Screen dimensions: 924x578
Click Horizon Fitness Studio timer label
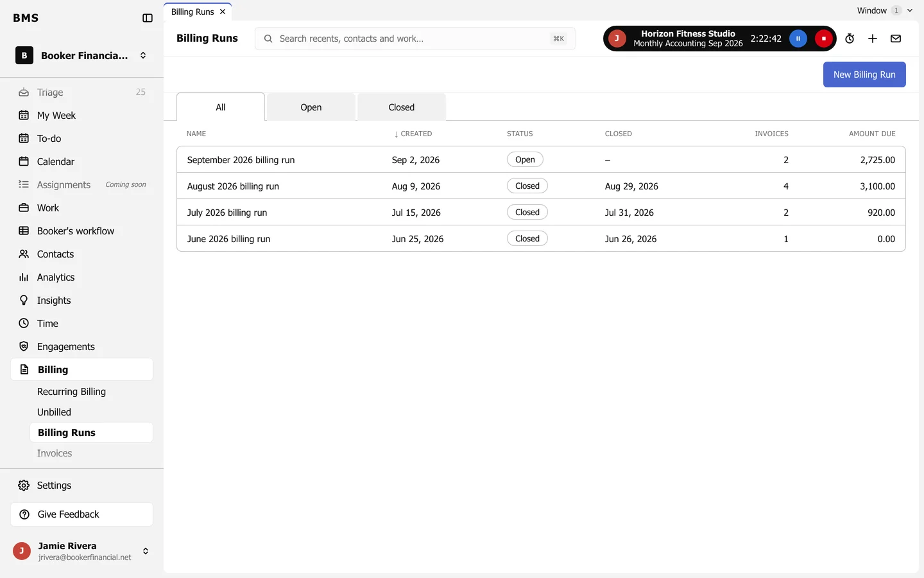click(x=688, y=39)
